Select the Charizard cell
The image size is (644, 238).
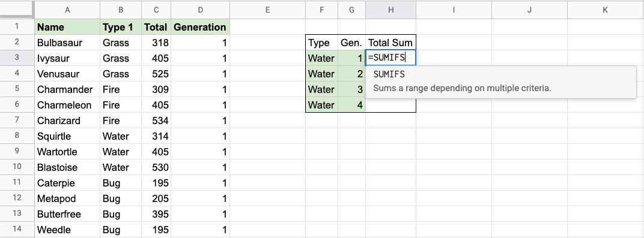[67, 120]
